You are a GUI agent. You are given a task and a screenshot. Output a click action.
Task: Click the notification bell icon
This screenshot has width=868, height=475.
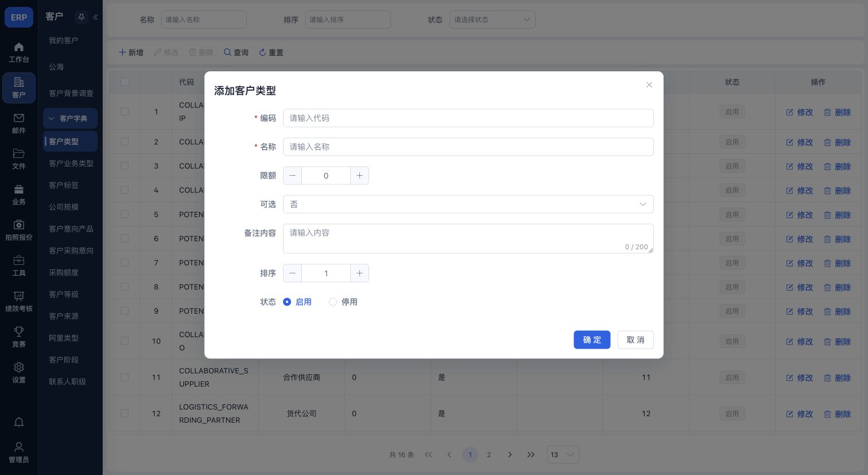[x=19, y=423]
